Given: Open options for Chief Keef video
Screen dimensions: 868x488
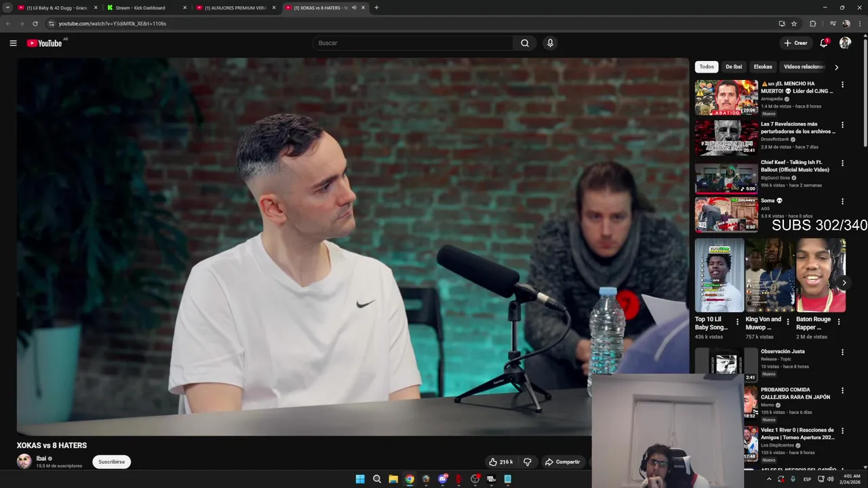Looking at the screenshot, I should [842, 163].
